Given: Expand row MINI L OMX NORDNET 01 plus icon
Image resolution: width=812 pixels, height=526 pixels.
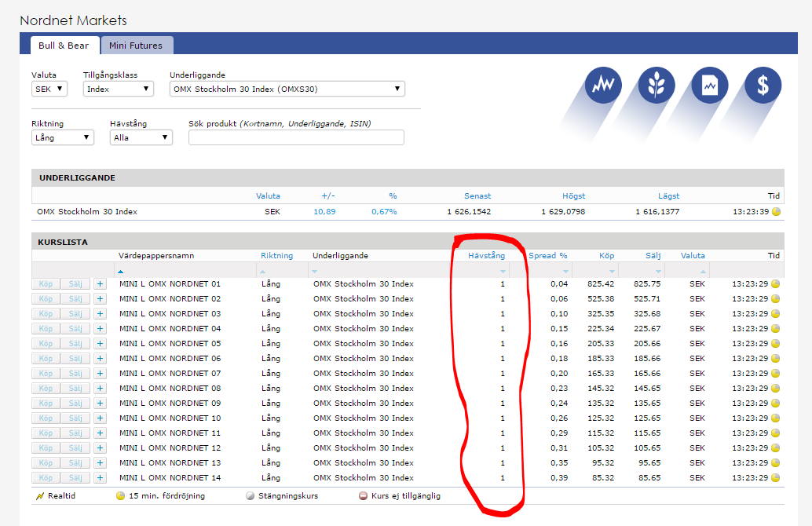Looking at the screenshot, I should pyautogui.click(x=100, y=284).
